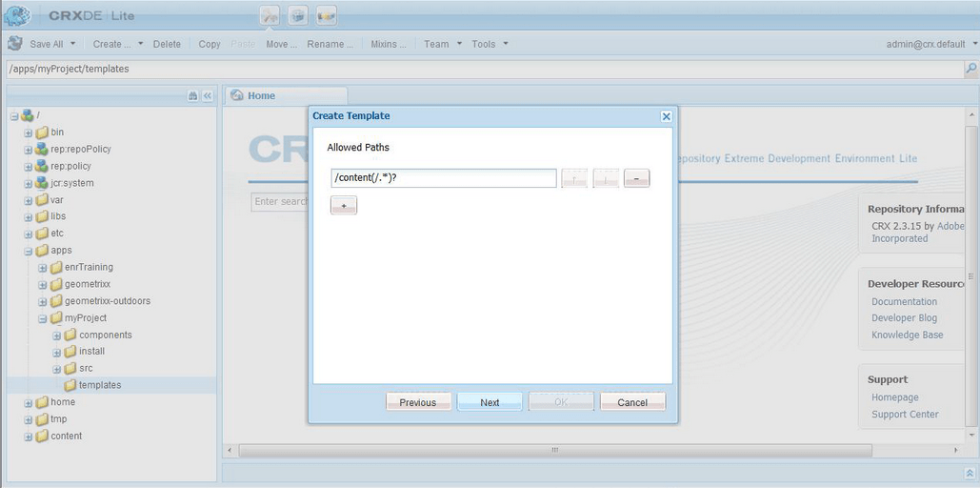
Task: Click Delete in the toolbar
Action: click(x=167, y=44)
